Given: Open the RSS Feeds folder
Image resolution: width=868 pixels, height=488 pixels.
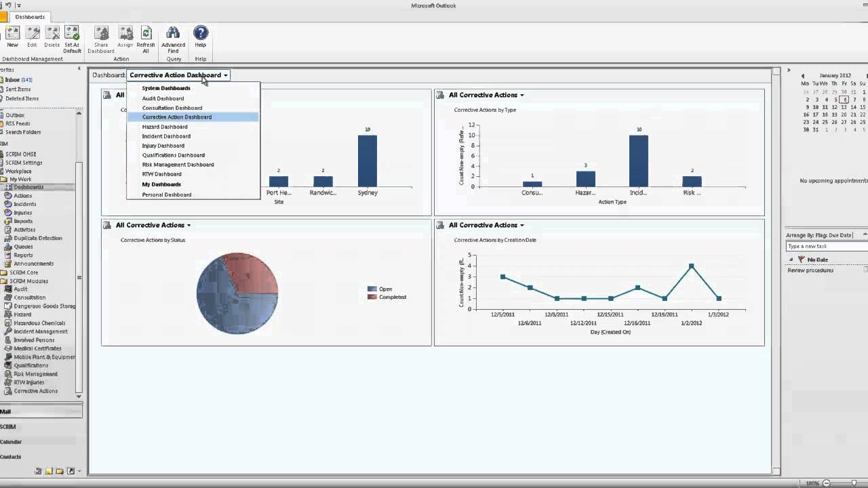Looking at the screenshot, I should tap(18, 124).
